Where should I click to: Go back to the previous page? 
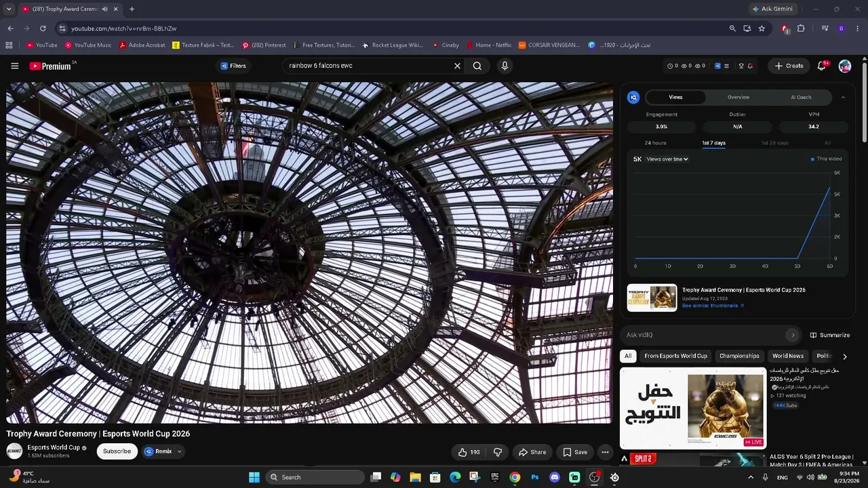[10, 28]
